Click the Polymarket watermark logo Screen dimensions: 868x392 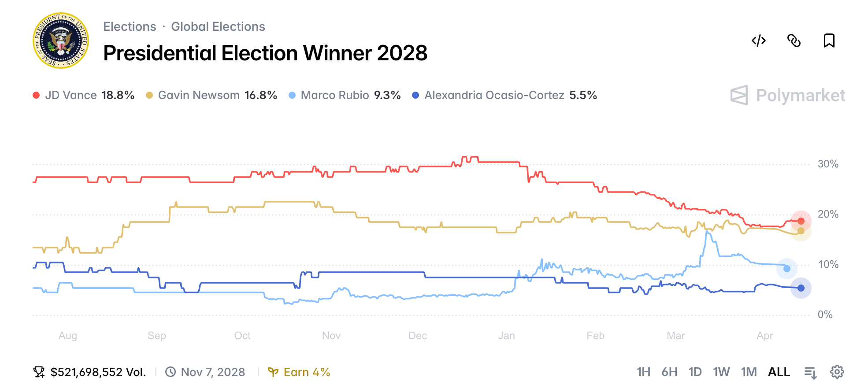click(787, 95)
